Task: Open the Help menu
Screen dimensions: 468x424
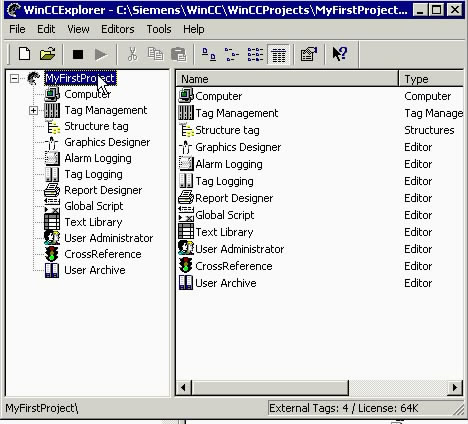Action: point(194,29)
